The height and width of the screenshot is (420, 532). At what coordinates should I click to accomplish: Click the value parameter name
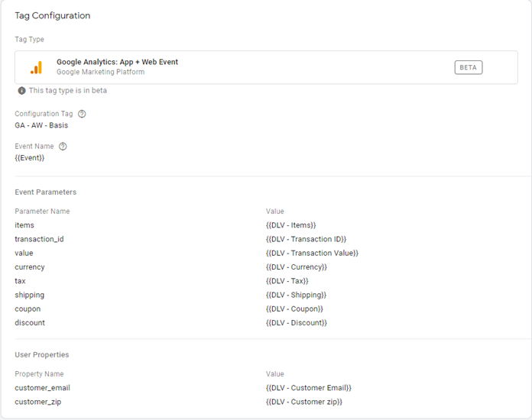click(x=24, y=254)
